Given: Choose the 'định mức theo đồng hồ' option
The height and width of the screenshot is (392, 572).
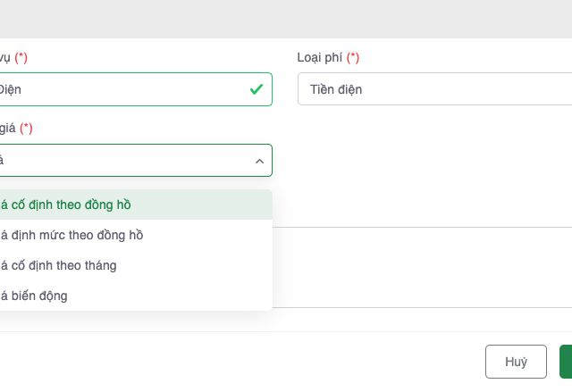Looking at the screenshot, I should pos(71,235).
